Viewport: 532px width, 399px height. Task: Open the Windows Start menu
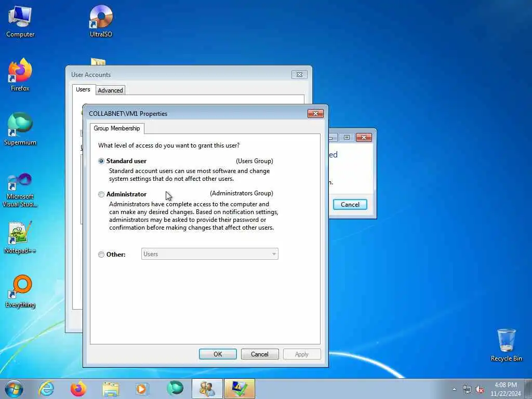click(x=14, y=389)
